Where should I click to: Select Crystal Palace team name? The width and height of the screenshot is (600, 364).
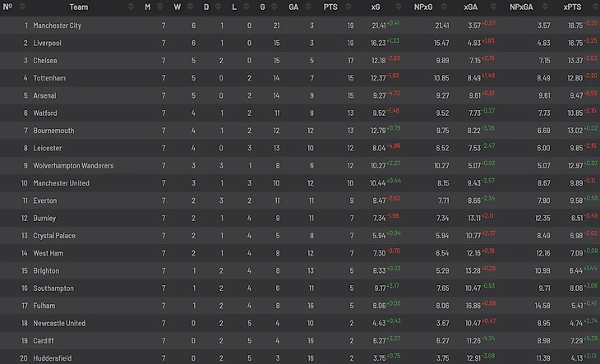[x=54, y=236]
